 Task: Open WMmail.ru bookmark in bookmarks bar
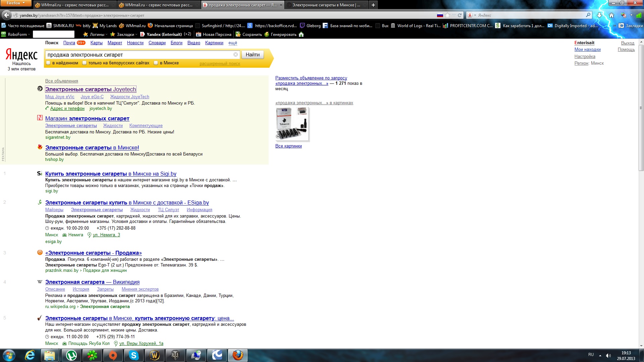[x=132, y=25]
